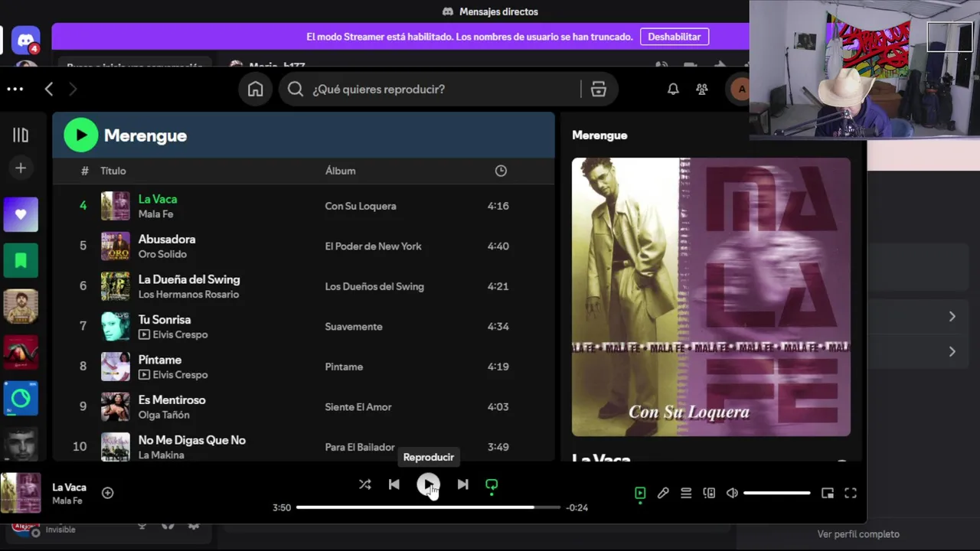Go forward with the right arrow in Spotify
Screen dimensions: 980x551
point(73,90)
